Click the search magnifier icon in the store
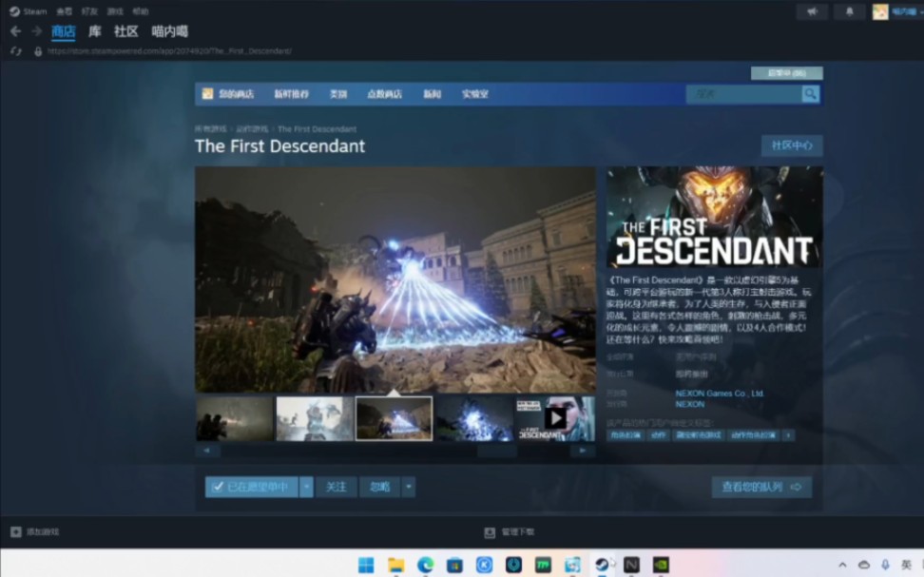Image resolution: width=924 pixels, height=577 pixels. point(809,94)
